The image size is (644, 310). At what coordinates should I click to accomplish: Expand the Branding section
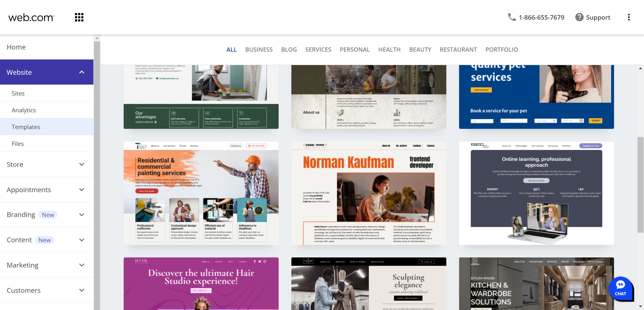point(81,215)
